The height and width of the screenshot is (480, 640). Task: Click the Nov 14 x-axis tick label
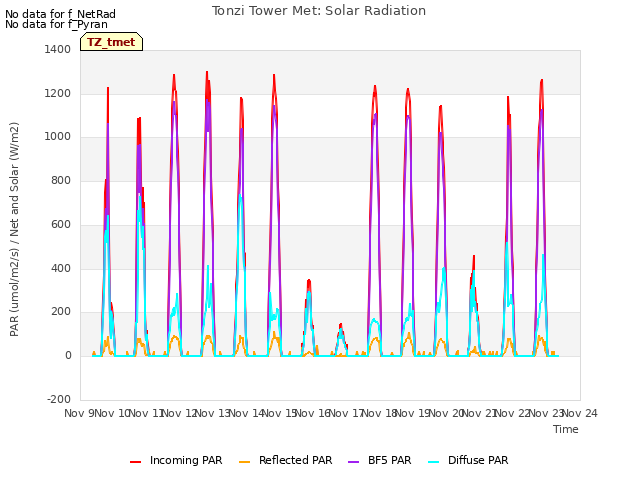coord(246,413)
